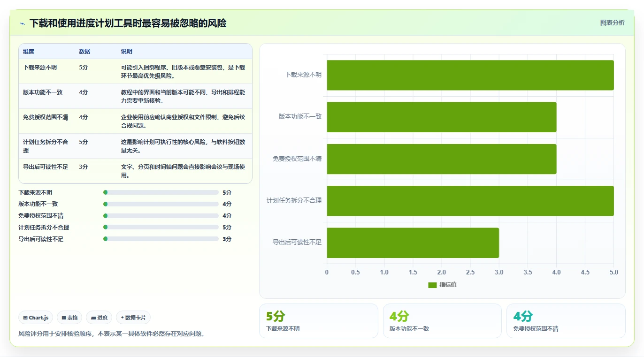Click the icon beside the page title
This screenshot has height=357, width=644.
click(x=22, y=23)
